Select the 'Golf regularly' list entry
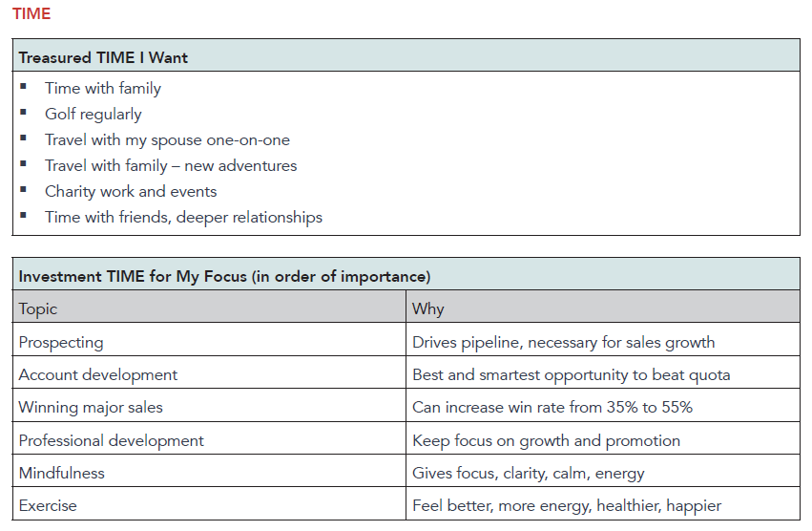Screen dimensions: 812x531 coord(93,114)
